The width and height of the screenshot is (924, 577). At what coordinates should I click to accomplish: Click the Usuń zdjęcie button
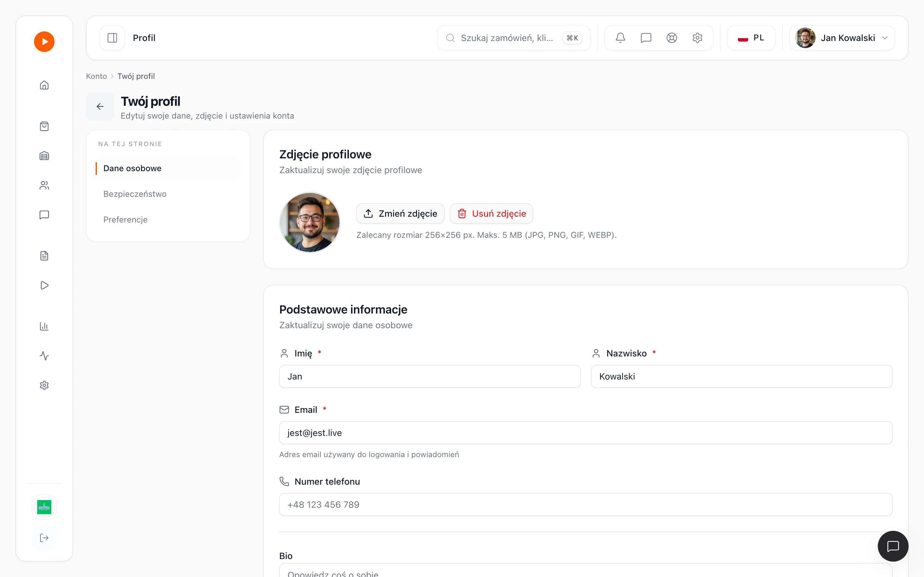coord(492,214)
